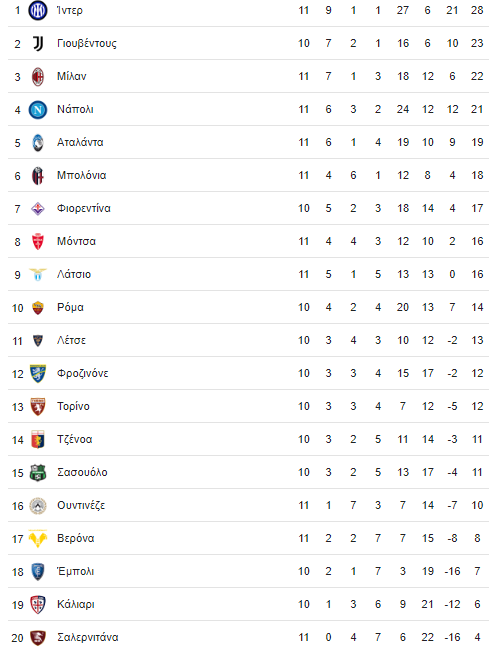Click the Napoli blue N crest
The image size is (489, 651).
tap(37, 110)
